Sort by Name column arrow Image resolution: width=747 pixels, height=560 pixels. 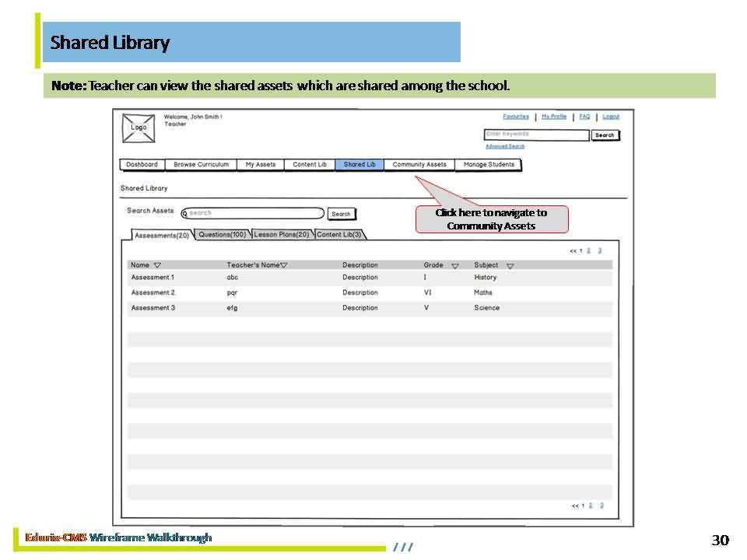click(x=157, y=265)
